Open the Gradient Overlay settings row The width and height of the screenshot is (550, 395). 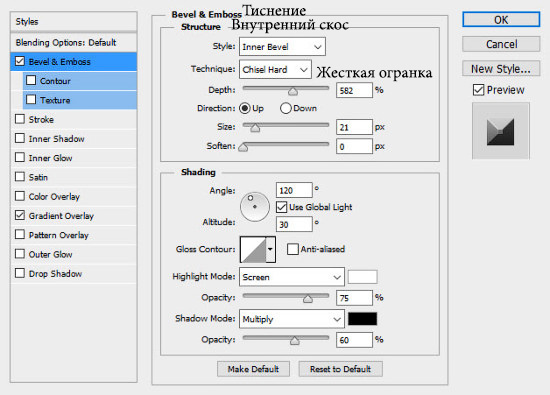(74, 216)
